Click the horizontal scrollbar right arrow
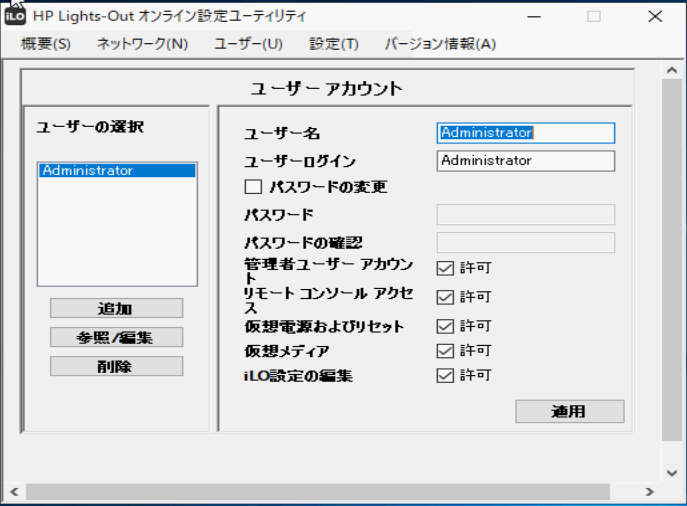The image size is (687, 506). [x=650, y=492]
